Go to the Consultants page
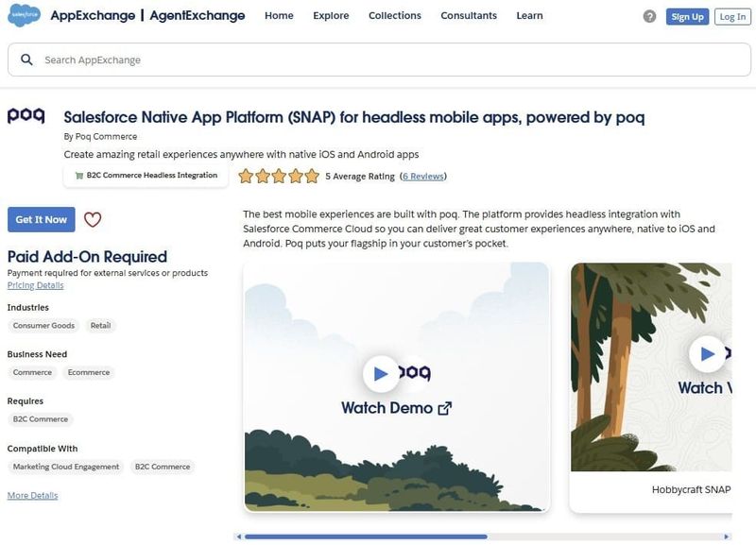Viewport: 756px width, 545px height. click(x=468, y=16)
